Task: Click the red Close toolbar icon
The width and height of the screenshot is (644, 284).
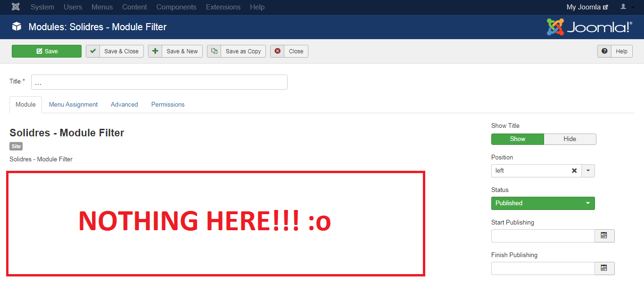Action: point(277,51)
